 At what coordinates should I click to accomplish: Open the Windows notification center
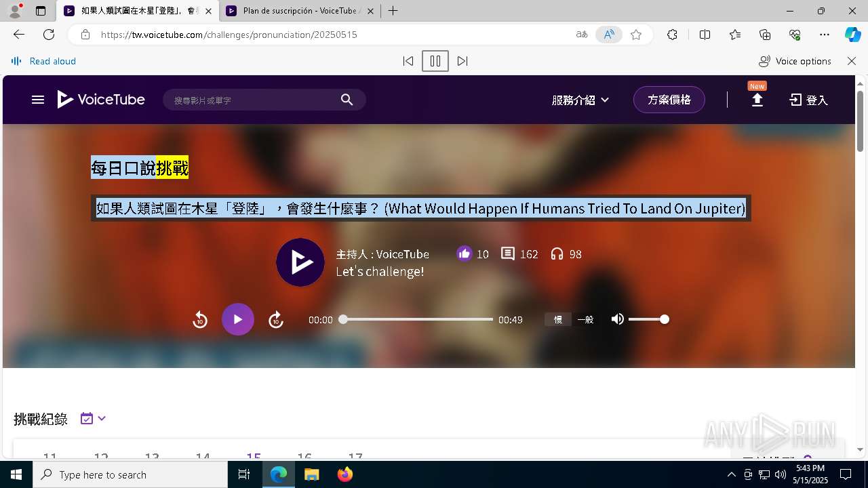pyautogui.click(x=846, y=474)
